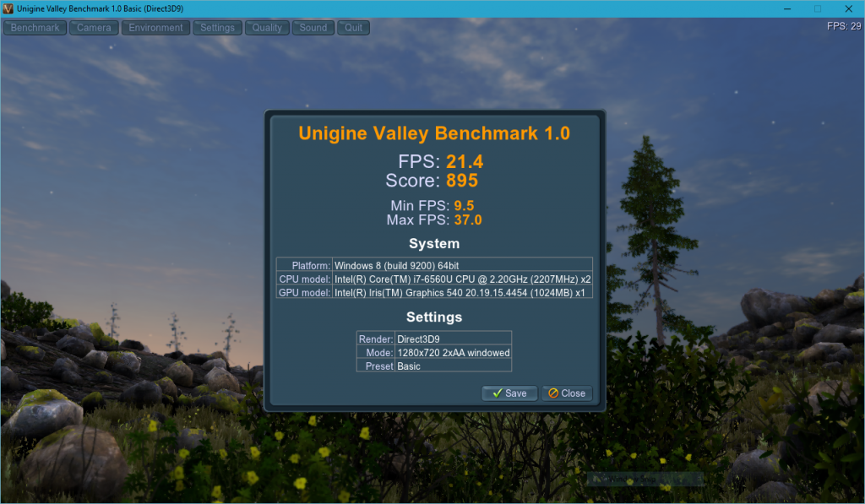Click the Intel Core i7-6560U CPU model cell
This screenshot has height=504, width=865.
click(x=462, y=279)
